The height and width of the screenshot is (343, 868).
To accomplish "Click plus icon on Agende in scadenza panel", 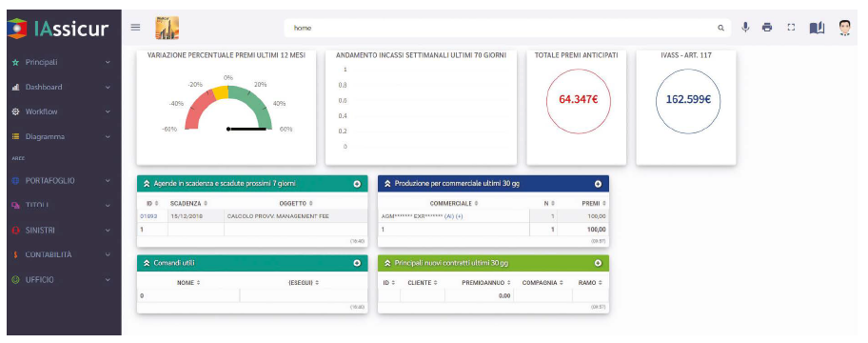I will [357, 184].
